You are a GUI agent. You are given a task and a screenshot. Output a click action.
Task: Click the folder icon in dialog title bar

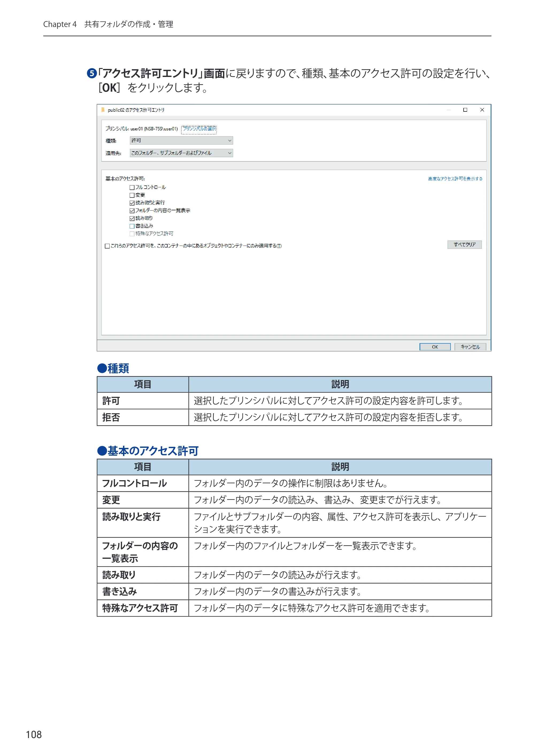click(103, 110)
